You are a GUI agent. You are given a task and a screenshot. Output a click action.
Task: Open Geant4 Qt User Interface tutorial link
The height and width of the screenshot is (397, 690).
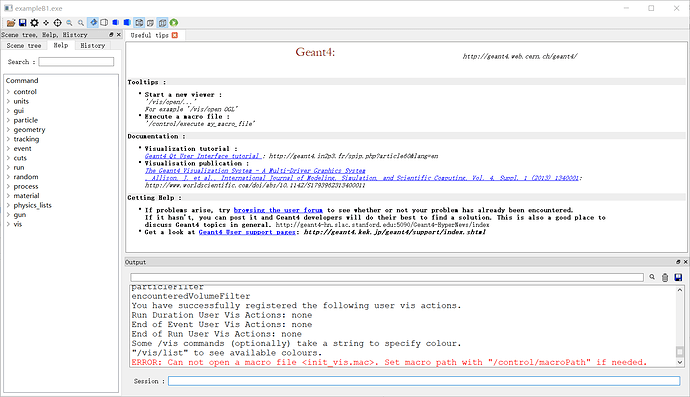(203, 156)
